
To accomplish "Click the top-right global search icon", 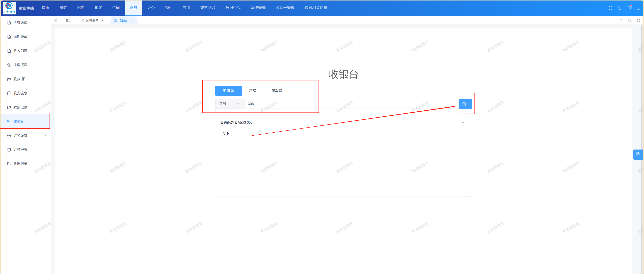I will tap(620, 8).
